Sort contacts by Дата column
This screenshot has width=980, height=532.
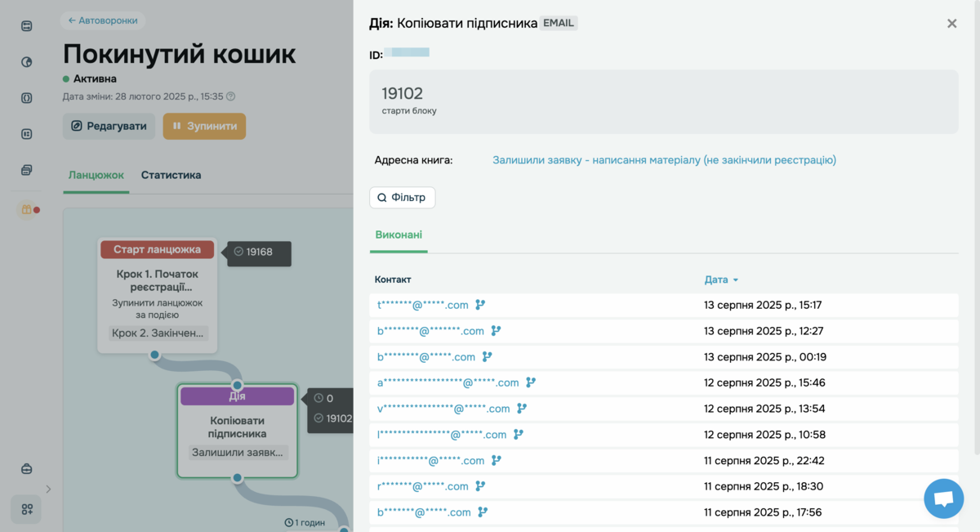coord(721,279)
